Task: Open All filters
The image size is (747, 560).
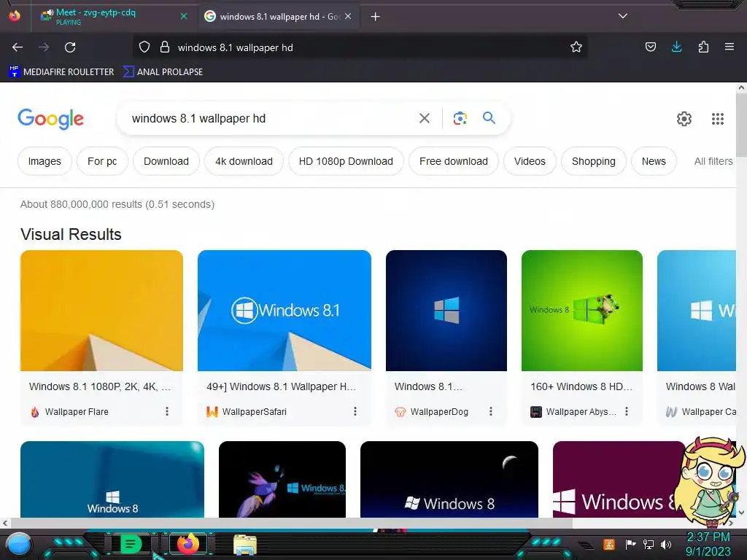Action: (713, 161)
